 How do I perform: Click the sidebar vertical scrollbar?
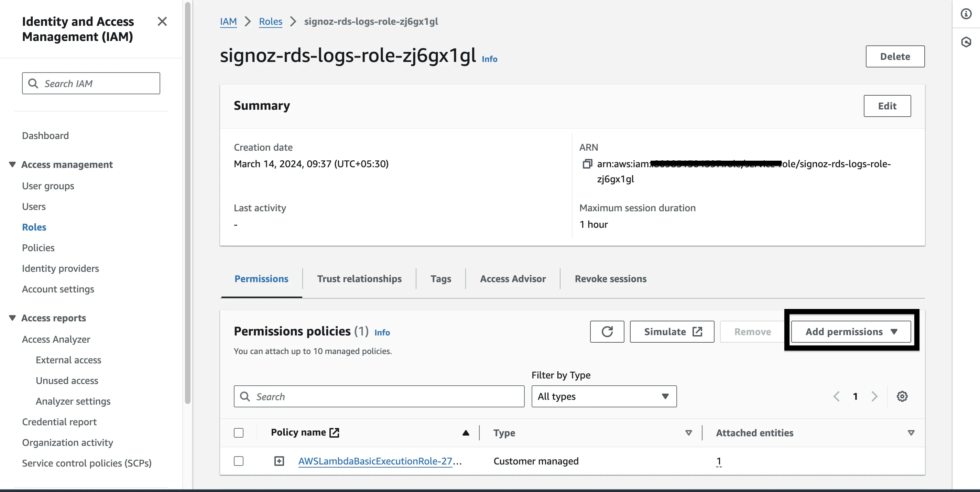coord(187,203)
